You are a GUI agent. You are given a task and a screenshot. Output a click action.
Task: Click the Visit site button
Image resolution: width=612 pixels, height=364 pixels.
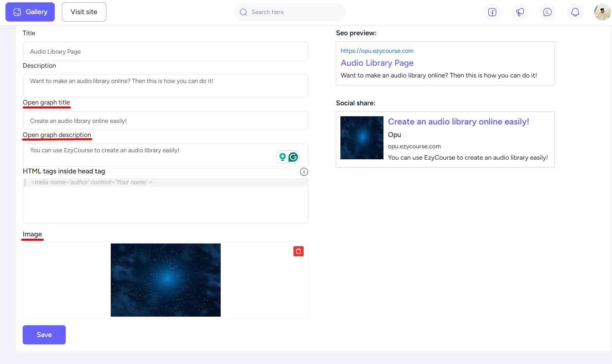(x=84, y=12)
